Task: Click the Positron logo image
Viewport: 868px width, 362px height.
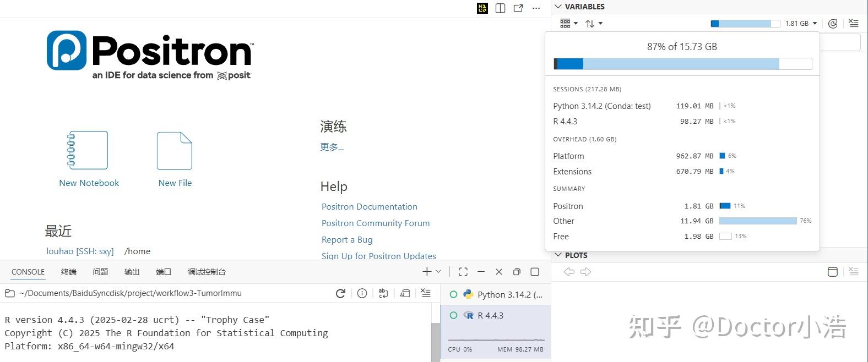Action: click(x=150, y=55)
